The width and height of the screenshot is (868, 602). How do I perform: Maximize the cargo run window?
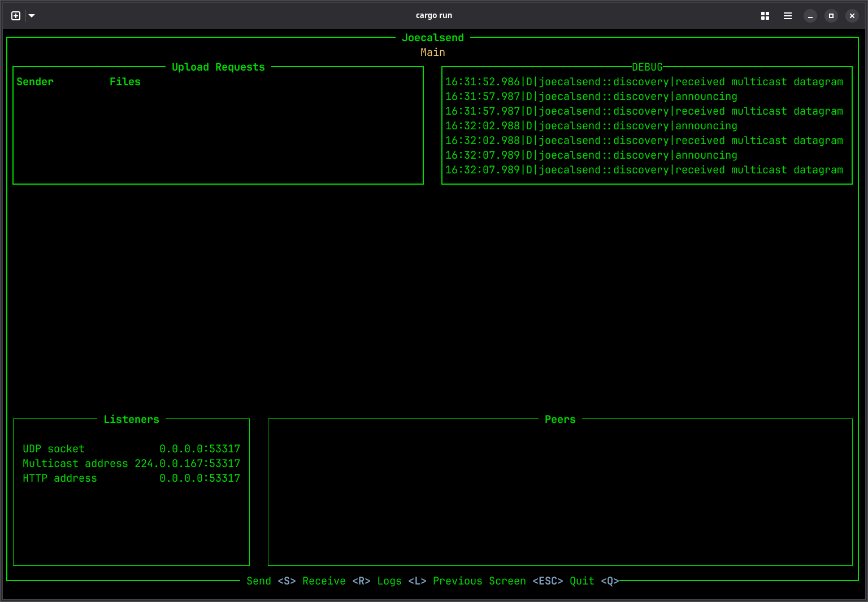pos(831,16)
